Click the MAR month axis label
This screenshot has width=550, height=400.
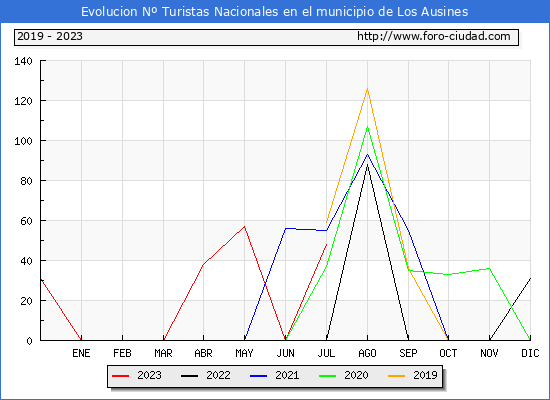pos(163,353)
